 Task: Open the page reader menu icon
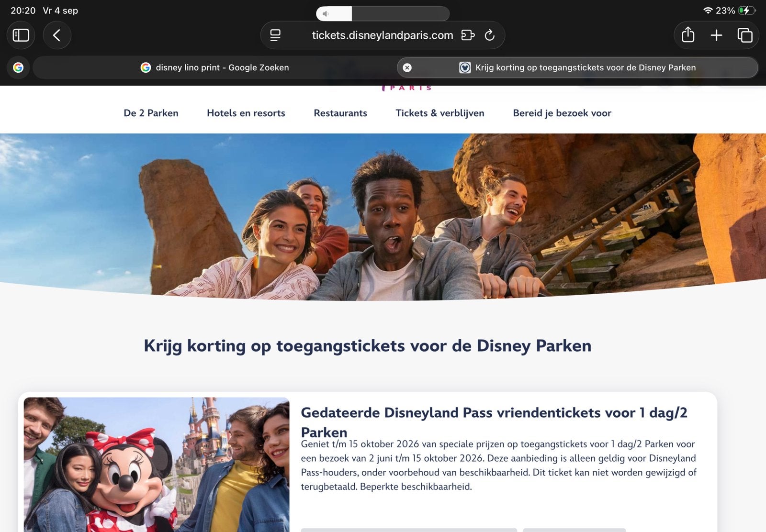(x=275, y=35)
